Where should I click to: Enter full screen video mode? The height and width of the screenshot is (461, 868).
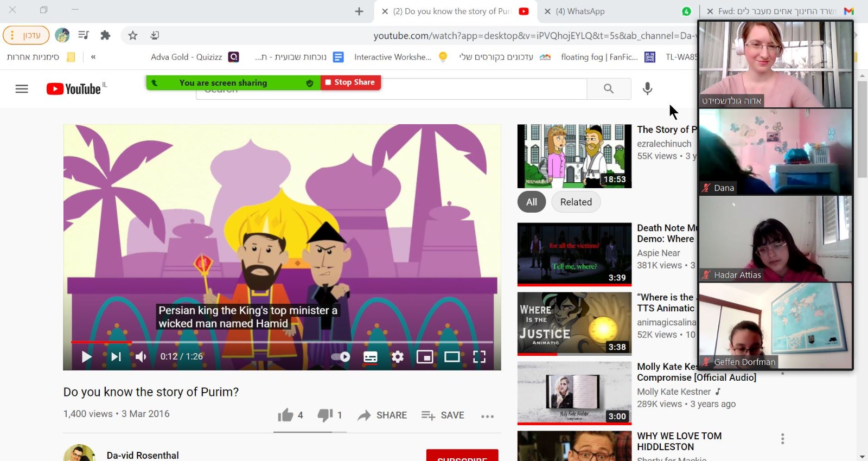pyautogui.click(x=479, y=356)
